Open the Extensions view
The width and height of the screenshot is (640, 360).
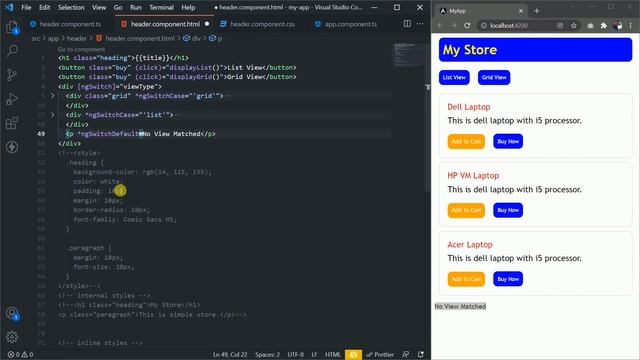[12, 123]
